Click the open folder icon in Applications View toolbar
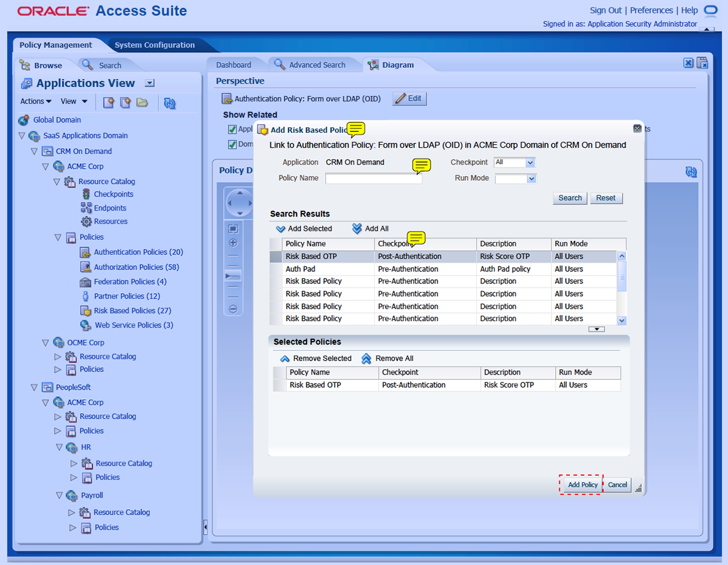This screenshot has height=565, width=728. 142,102
